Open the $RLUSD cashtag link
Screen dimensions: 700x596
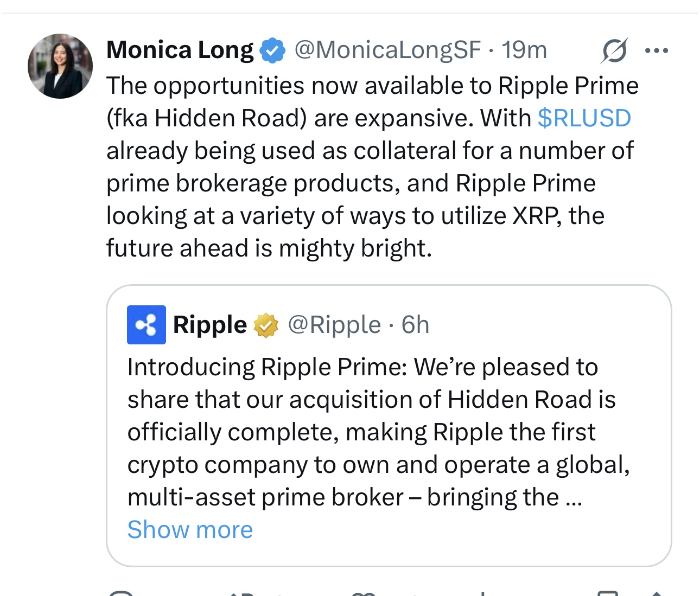[x=584, y=118]
